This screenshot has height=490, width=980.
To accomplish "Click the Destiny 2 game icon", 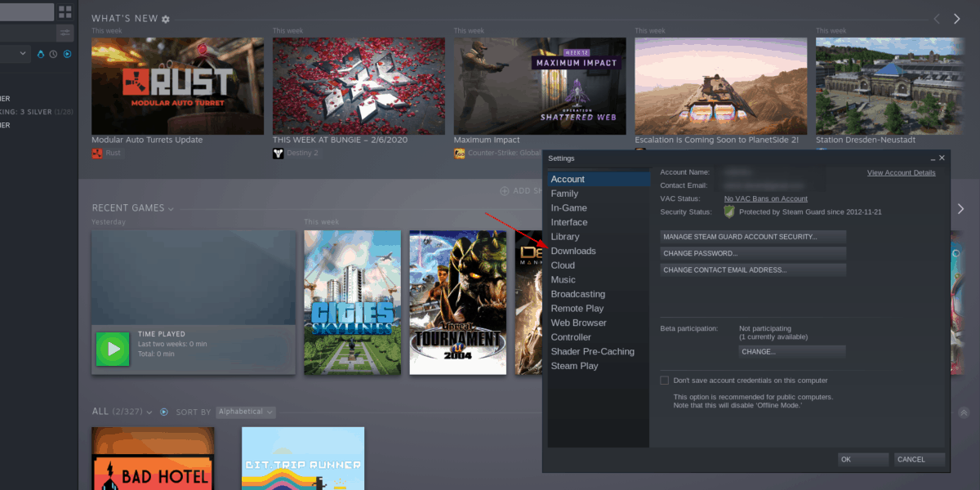I will 278,153.
